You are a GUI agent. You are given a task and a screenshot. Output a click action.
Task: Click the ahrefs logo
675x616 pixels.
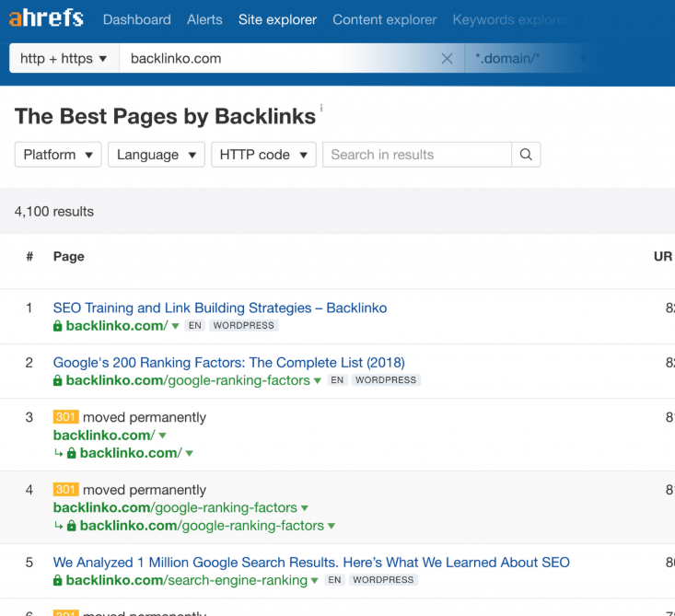tap(46, 18)
